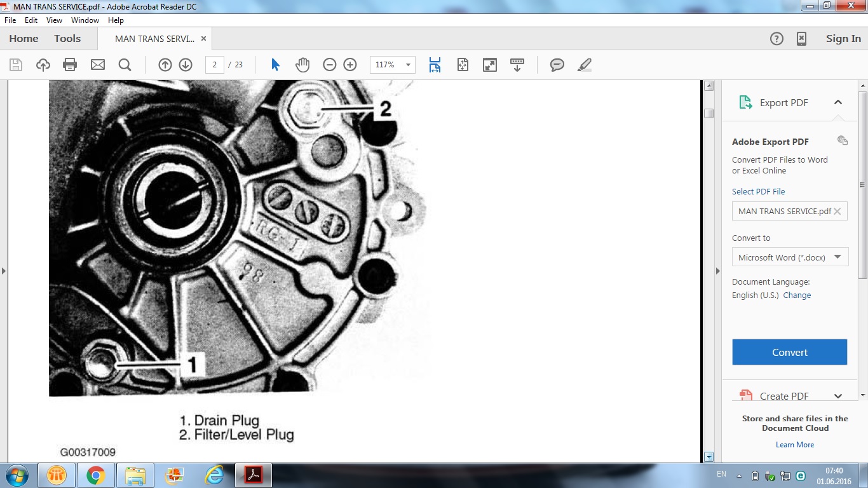Select the Highlight text pen tool
Image resolution: width=868 pixels, height=488 pixels.
pos(585,65)
